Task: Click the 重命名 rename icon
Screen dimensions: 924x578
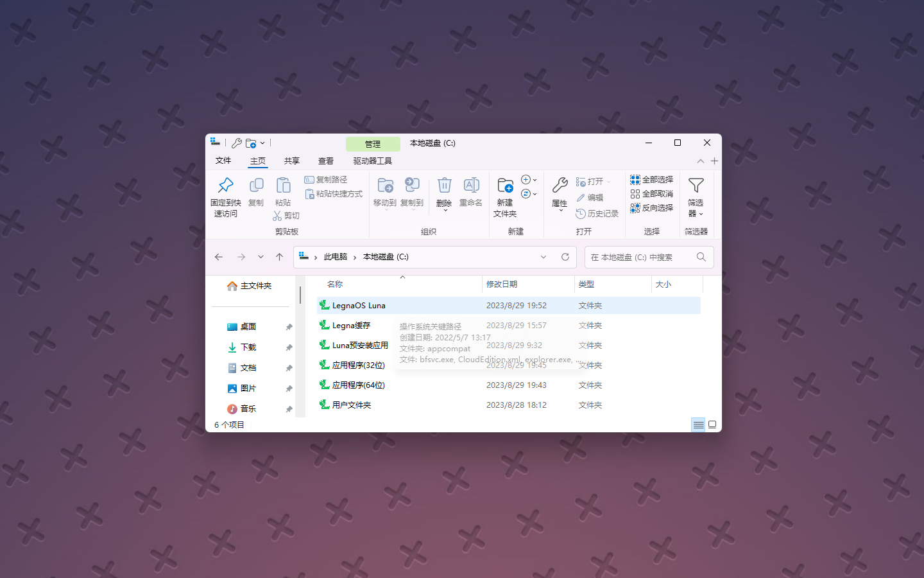Action: click(x=471, y=185)
